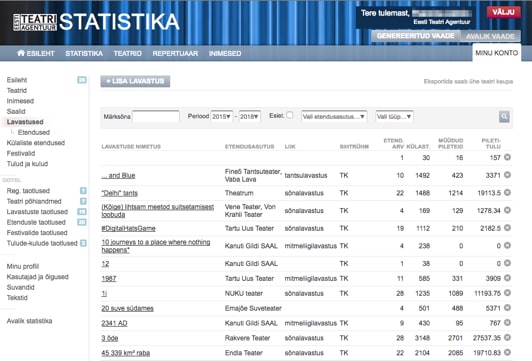Click the round icon in the 1987 row
Image resolution: width=532 pixels, height=361 pixels.
coord(507,278)
